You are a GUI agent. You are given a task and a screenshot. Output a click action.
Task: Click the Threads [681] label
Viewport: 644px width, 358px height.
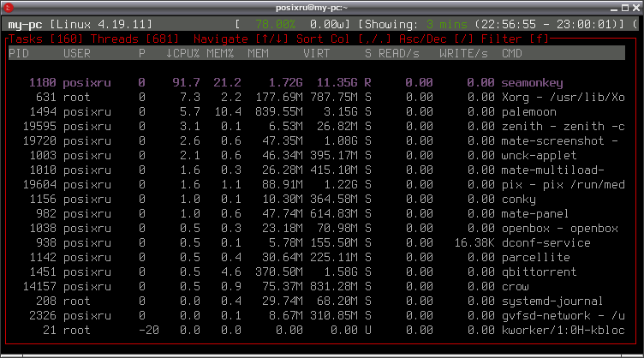coord(134,39)
